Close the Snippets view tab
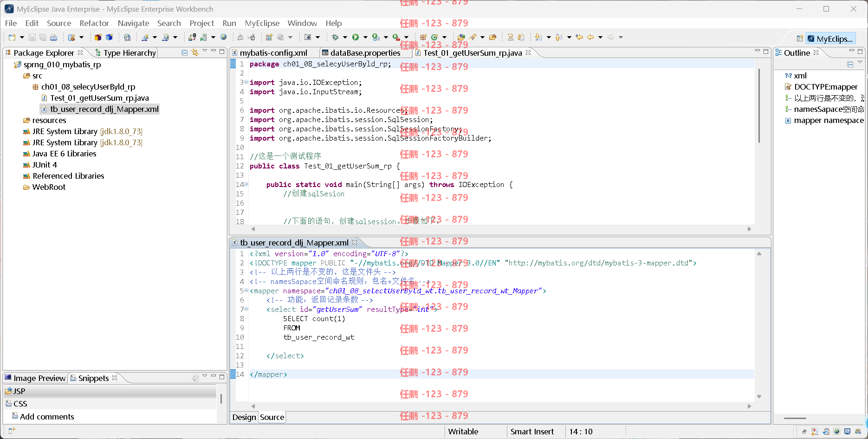 pos(115,378)
